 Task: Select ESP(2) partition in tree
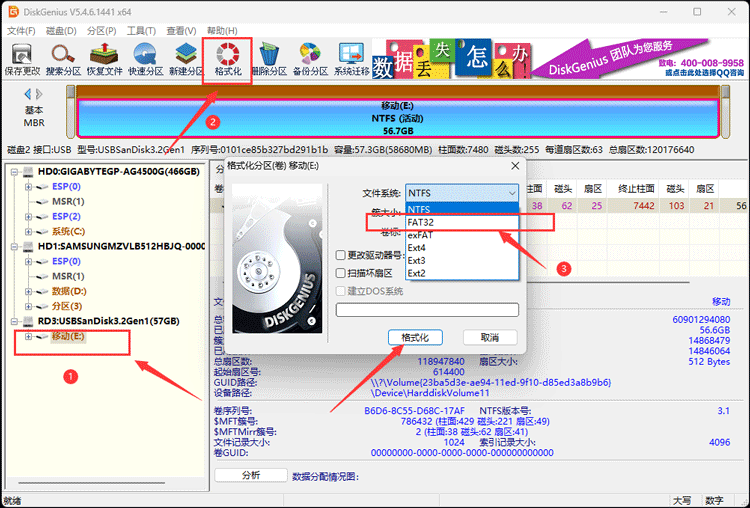66,217
